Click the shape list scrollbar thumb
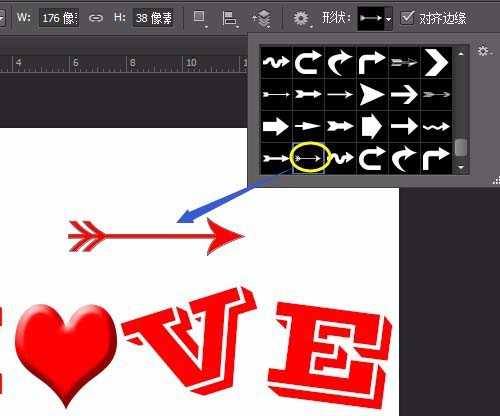Image resolution: width=500 pixels, height=416 pixels. [461, 147]
